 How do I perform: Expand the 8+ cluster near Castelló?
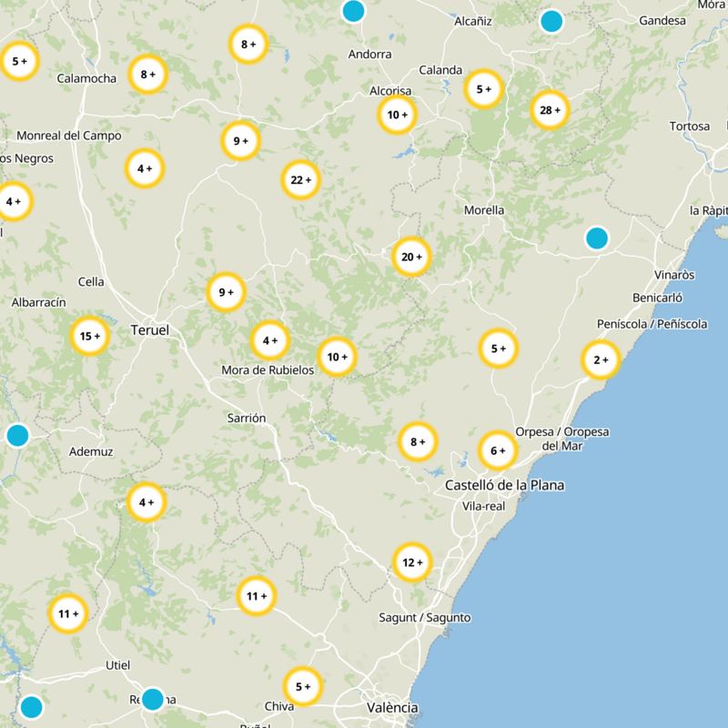[x=417, y=441]
